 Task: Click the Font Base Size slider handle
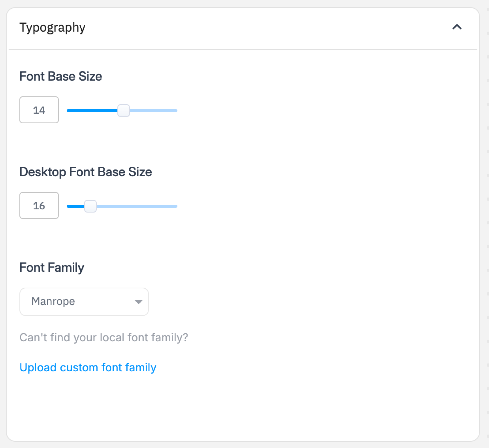[x=123, y=111]
